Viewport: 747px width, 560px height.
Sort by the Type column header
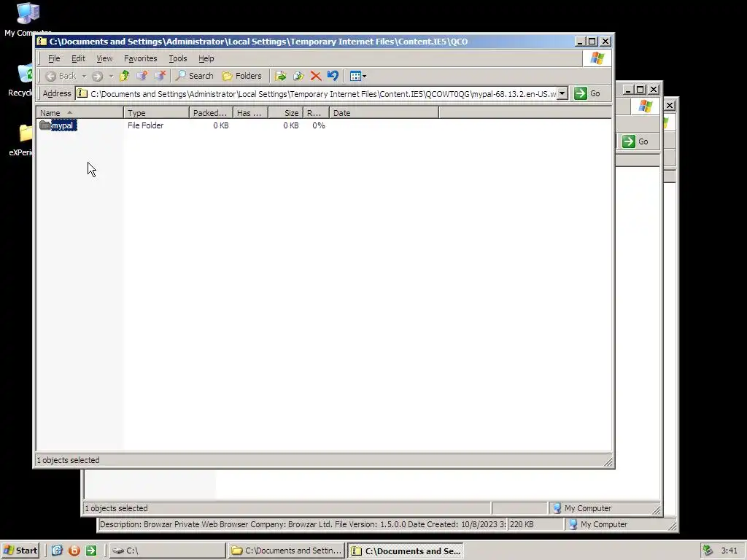click(156, 113)
